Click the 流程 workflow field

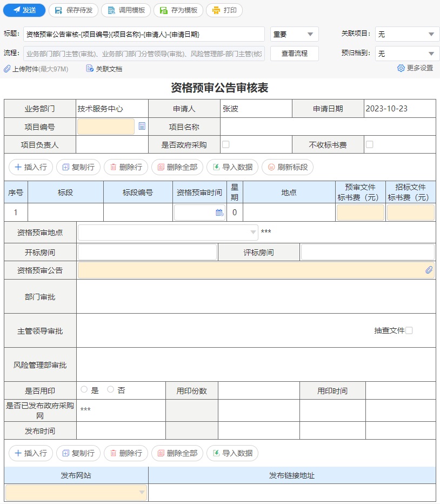point(144,54)
